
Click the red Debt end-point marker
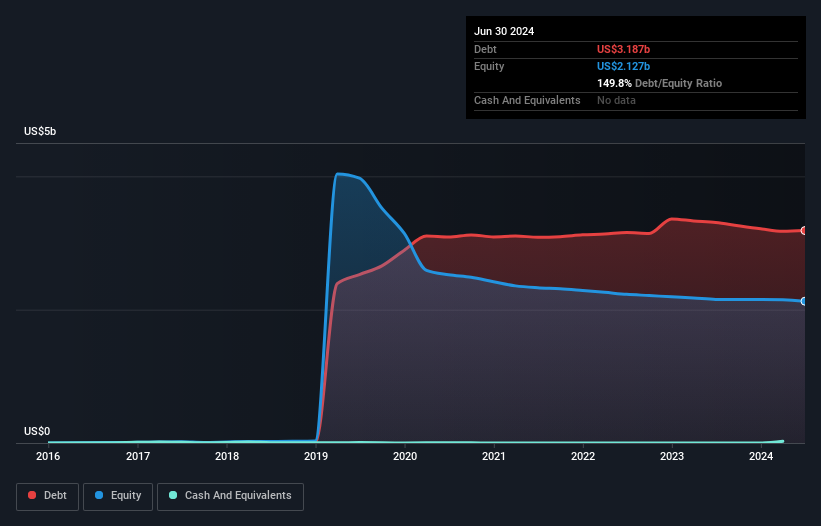(804, 230)
